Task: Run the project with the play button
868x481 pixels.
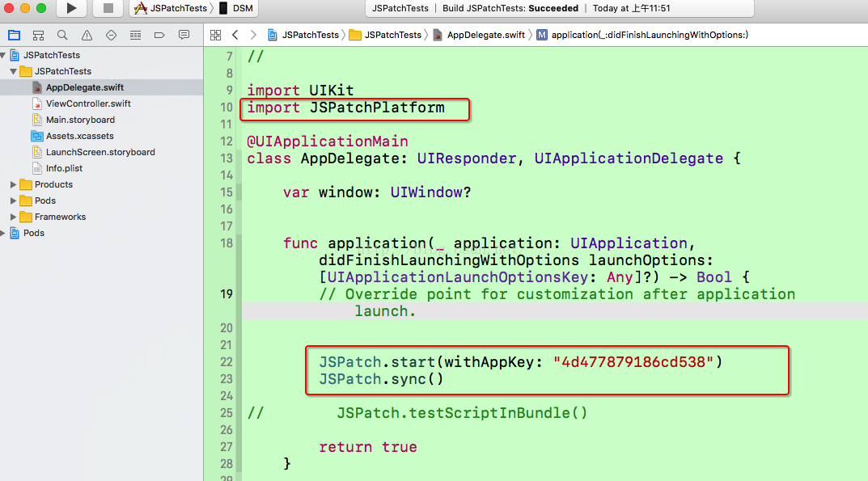Action: [71, 8]
